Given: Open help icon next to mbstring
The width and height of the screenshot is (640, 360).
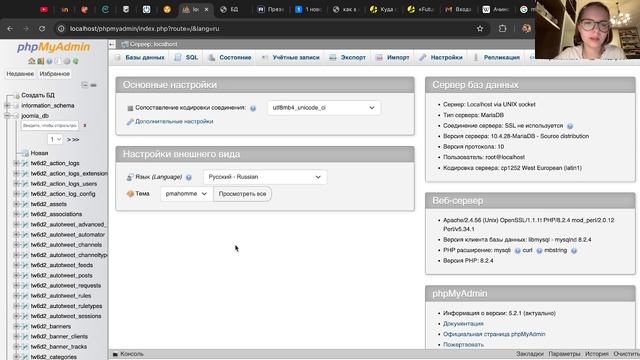Looking at the screenshot, I should click(x=574, y=251).
